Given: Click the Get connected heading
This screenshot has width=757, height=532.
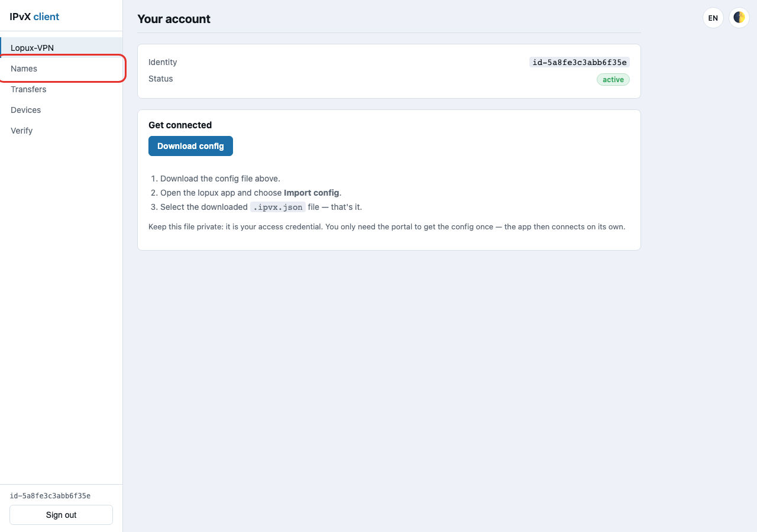Looking at the screenshot, I should [180, 125].
